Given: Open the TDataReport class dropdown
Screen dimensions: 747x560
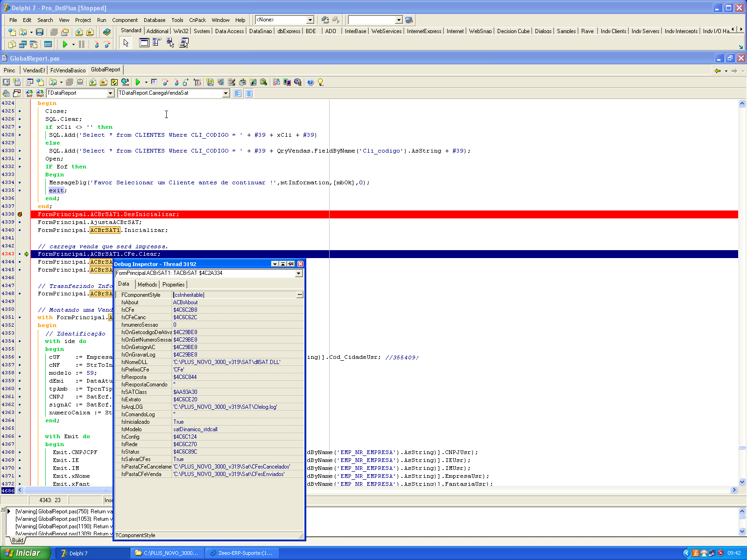Looking at the screenshot, I should tap(111, 93).
